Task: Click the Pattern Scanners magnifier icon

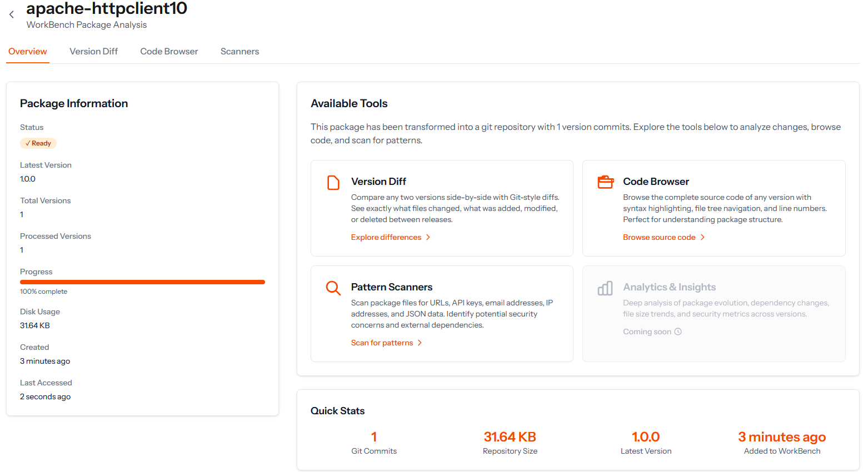Action: 333,288
